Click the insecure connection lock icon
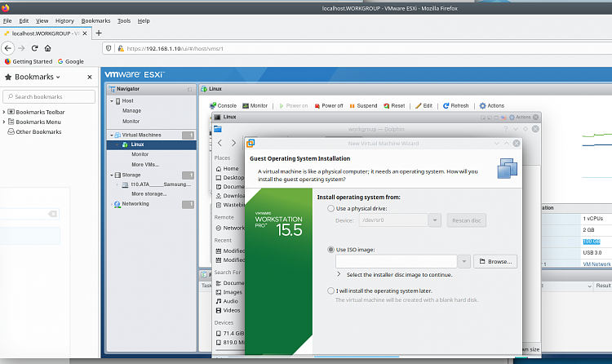Viewport: 612px width, 364px height. (x=121, y=48)
